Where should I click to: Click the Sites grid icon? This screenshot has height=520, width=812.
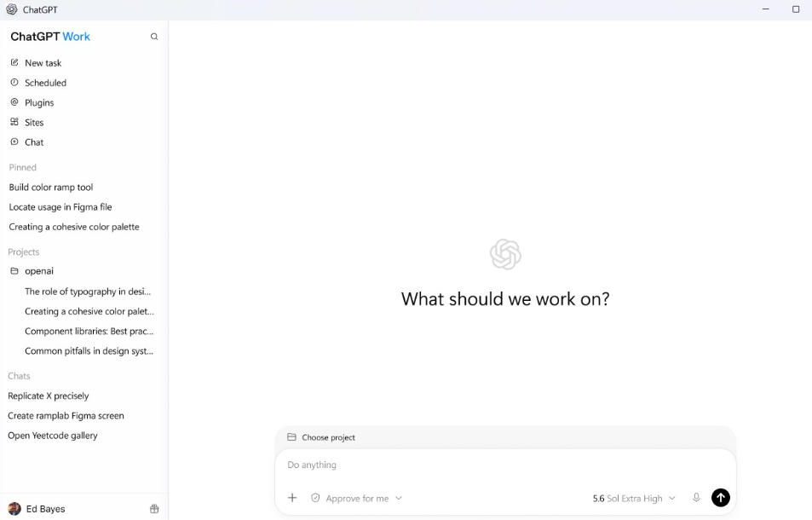click(14, 122)
